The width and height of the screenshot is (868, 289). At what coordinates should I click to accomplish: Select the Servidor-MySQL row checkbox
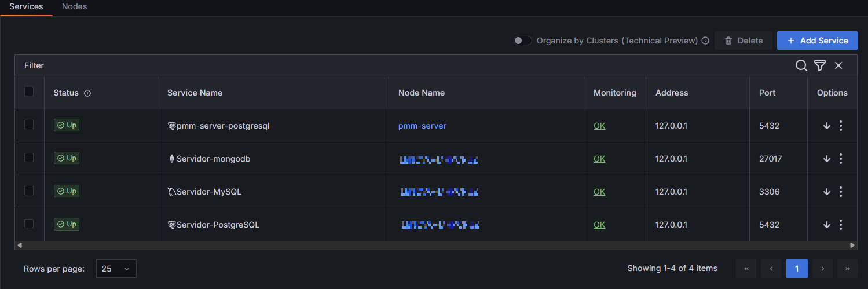[29, 191]
